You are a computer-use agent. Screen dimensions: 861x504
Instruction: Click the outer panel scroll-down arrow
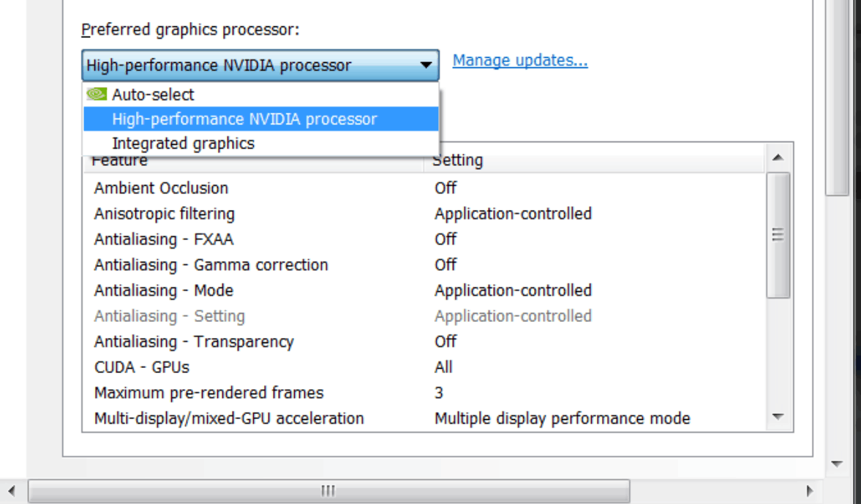(838, 464)
